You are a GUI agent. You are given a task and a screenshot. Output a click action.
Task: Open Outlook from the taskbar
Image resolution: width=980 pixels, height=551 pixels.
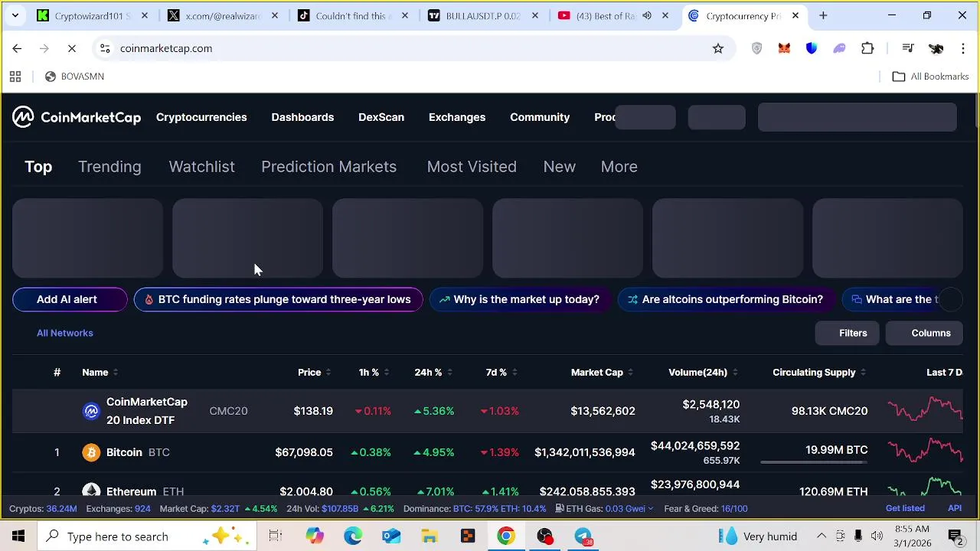(391, 536)
